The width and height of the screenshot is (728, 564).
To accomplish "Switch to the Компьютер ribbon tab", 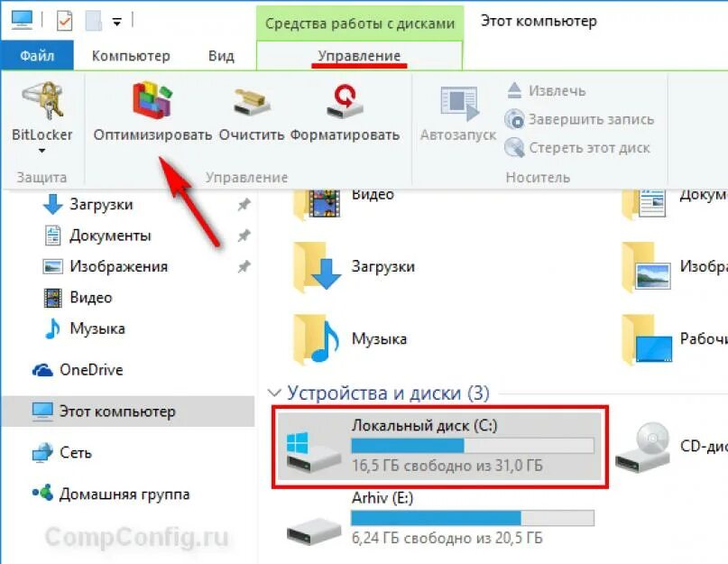I will [x=131, y=56].
